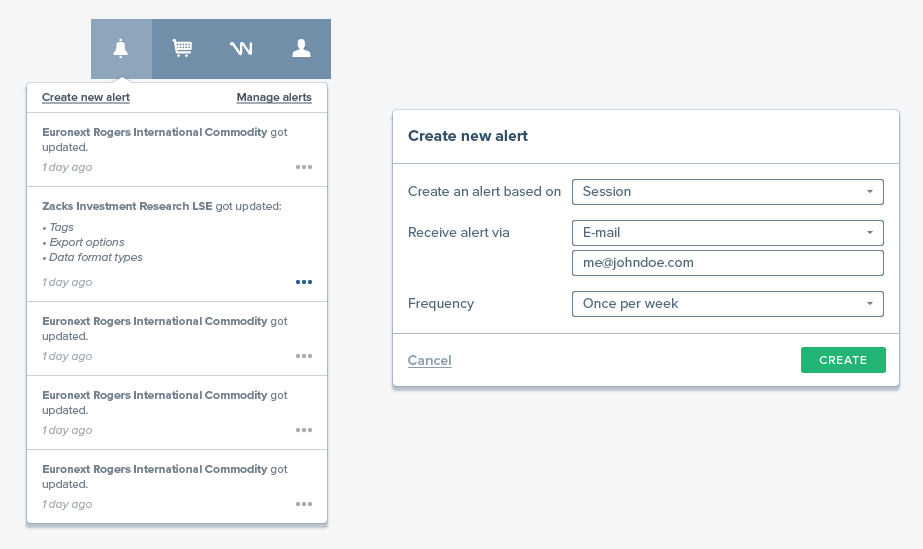The width and height of the screenshot is (923, 549).
Task: Expand the Once per week frequency dropdown
Action: click(728, 304)
